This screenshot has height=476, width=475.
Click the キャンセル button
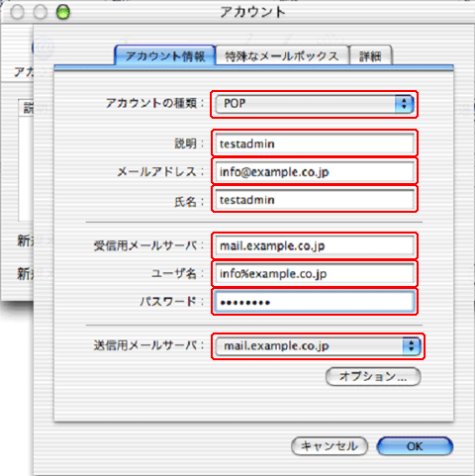point(330,446)
